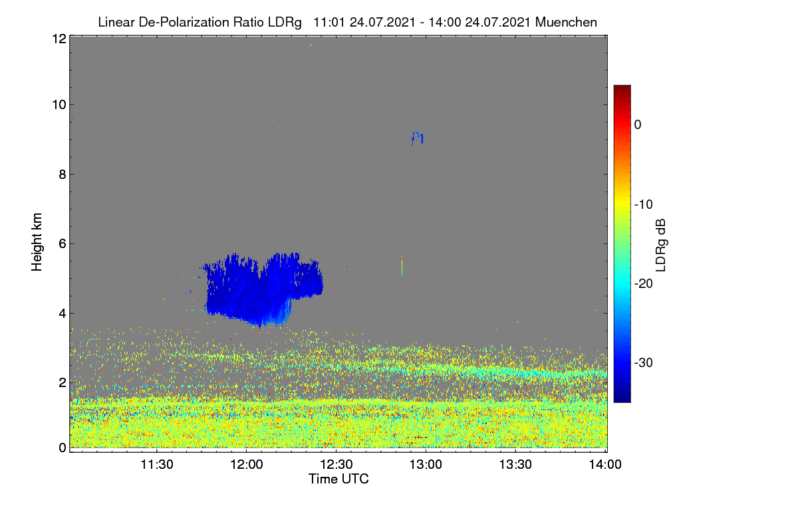Click the thin vertical streak near 5.5 km

click(402, 265)
